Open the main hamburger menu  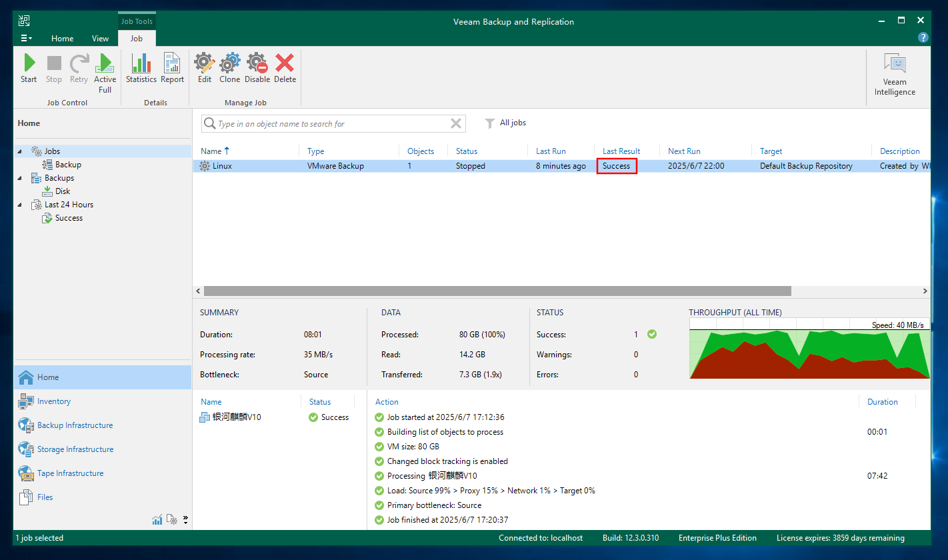27,38
